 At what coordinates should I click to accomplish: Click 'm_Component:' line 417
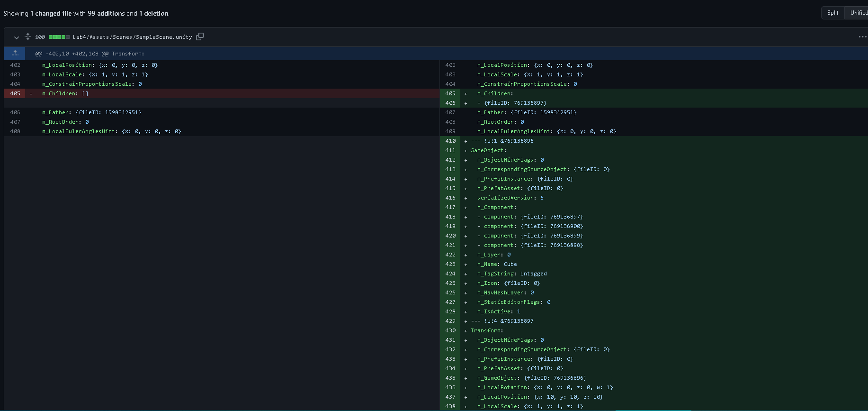(x=497, y=207)
